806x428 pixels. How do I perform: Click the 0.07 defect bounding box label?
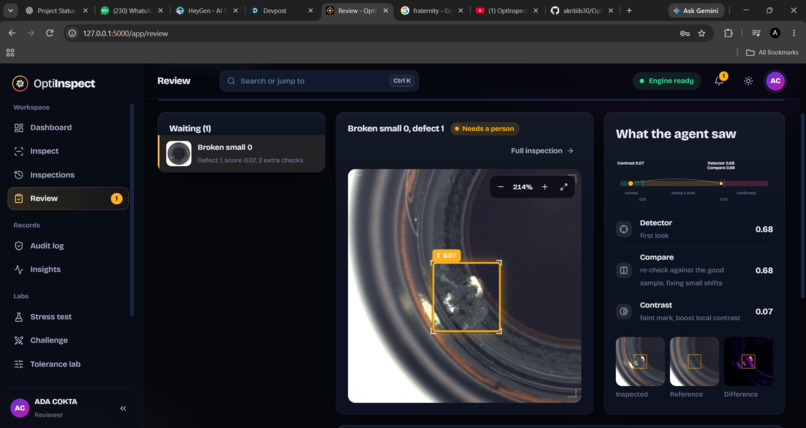click(446, 255)
